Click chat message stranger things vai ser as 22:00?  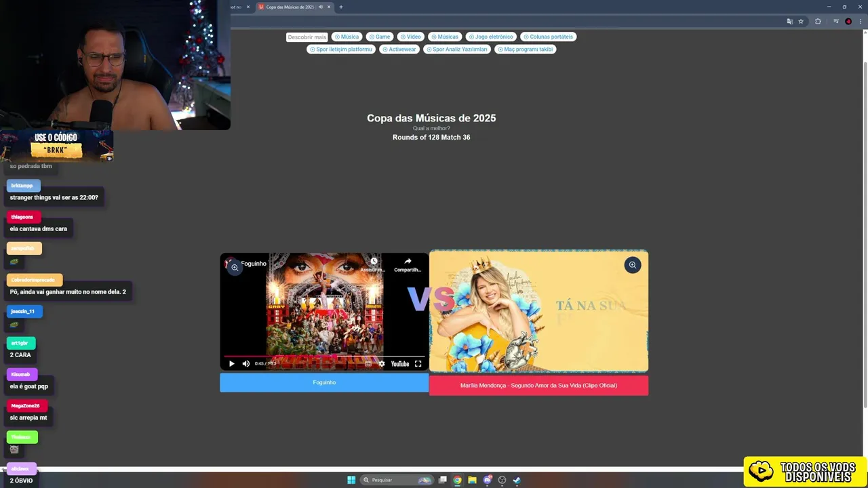[x=54, y=197]
